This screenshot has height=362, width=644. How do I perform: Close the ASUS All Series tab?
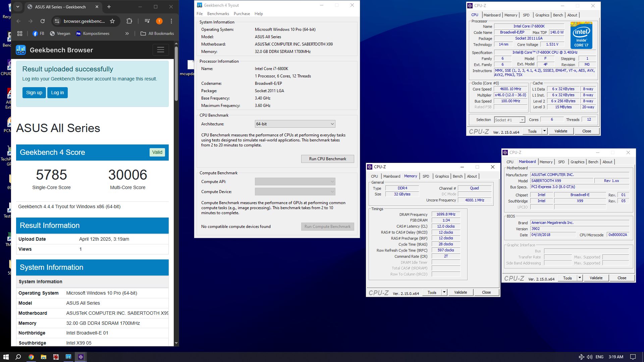tap(97, 7)
